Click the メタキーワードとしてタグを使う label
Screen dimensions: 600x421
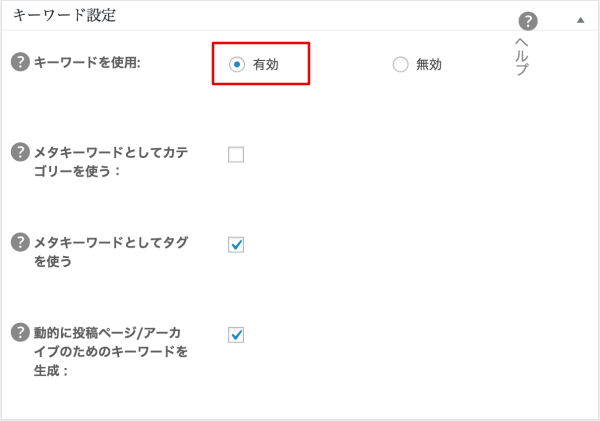click(111, 252)
